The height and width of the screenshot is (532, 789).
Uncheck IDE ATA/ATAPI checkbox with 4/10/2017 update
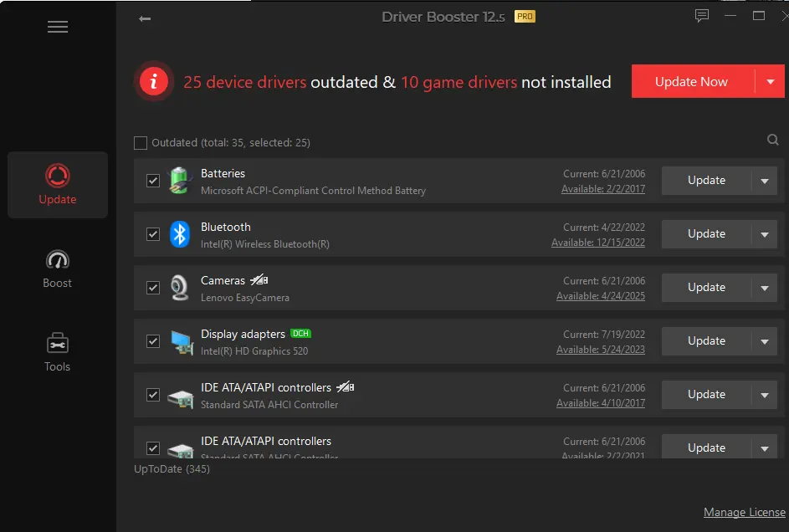pos(153,395)
